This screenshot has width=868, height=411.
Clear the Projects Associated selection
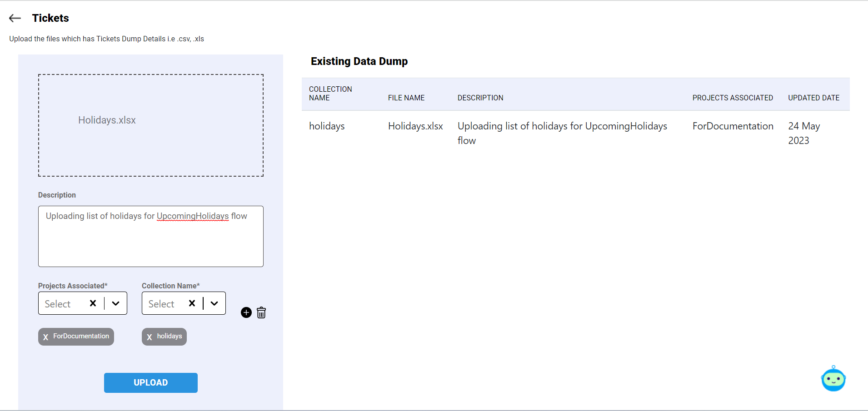pyautogui.click(x=93, y=303)
